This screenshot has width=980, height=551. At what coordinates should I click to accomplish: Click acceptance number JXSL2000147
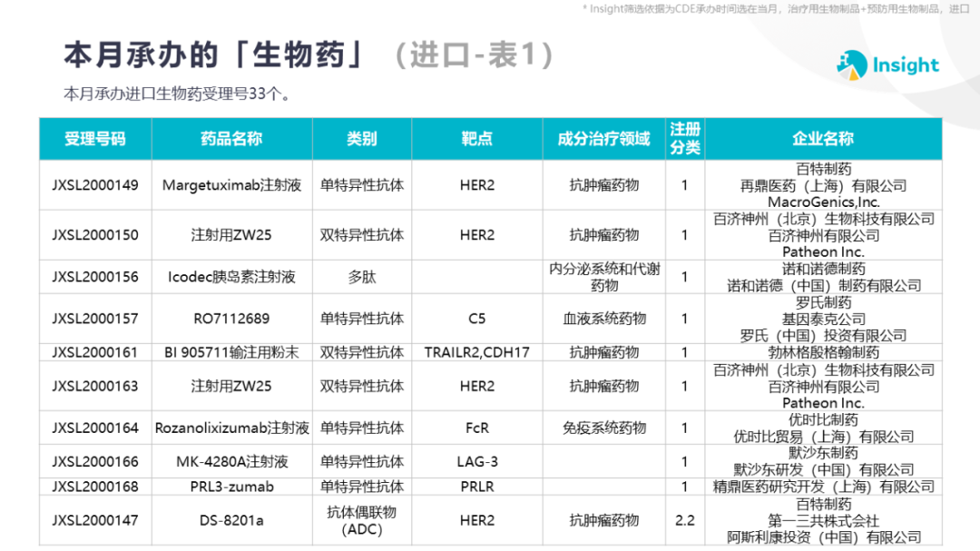point(95,520)
